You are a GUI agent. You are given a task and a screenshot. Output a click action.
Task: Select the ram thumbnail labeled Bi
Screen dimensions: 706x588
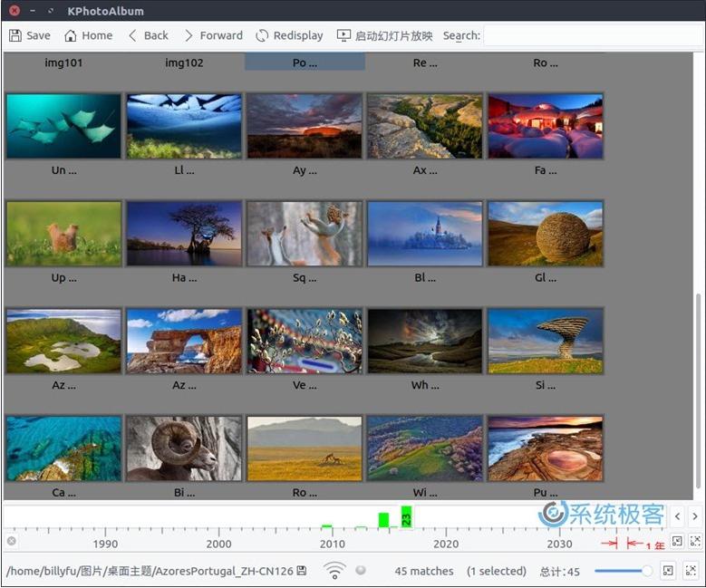[184, 448]
